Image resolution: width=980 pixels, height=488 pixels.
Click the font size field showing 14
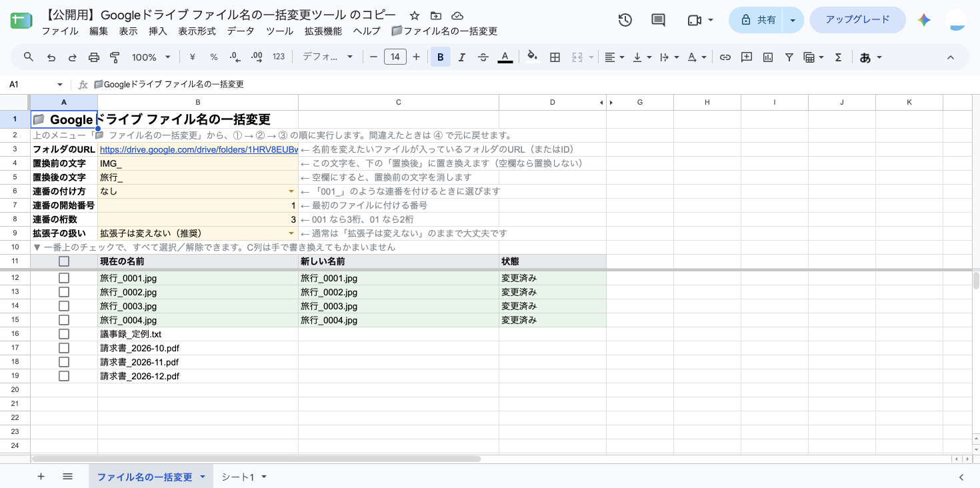(x=395, y=57)
